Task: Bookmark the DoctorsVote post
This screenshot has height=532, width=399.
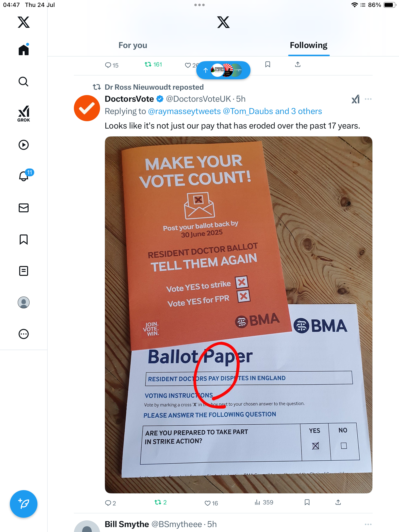Action: pyautogui.click(x=307, y=502)
